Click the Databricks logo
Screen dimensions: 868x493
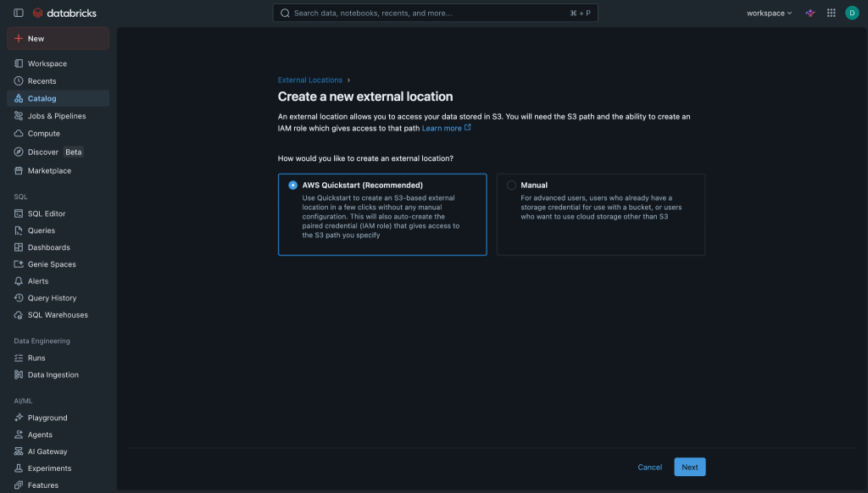(x=64, y=13)
